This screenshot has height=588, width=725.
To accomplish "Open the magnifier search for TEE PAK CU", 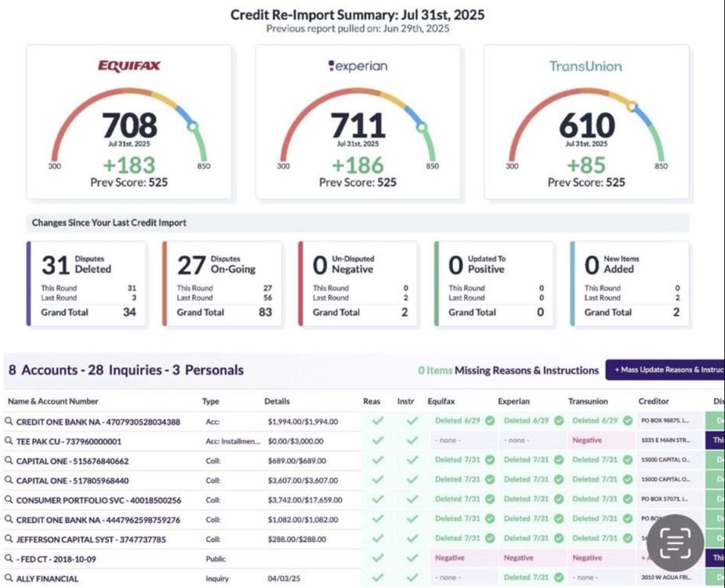I will pyautogui.click(x=9, y=440).
